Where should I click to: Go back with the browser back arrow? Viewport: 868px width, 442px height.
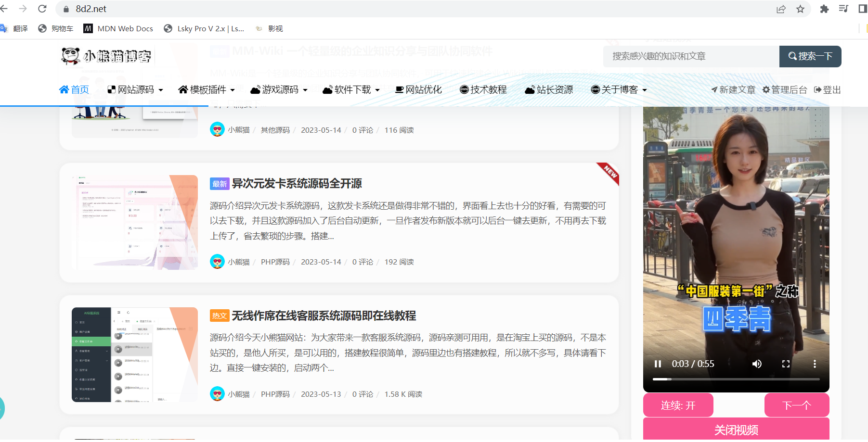4,9
